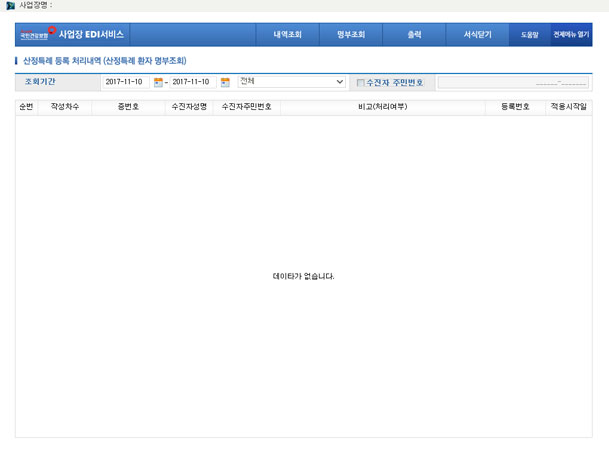Click the icon beside 사업장명 at top

click(x=10, y=5)
